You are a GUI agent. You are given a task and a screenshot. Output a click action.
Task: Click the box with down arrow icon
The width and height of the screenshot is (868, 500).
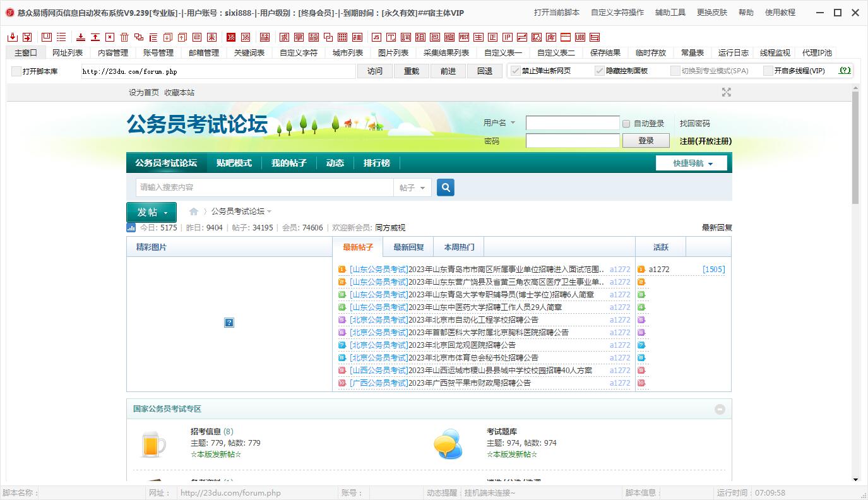click(167, 37)
